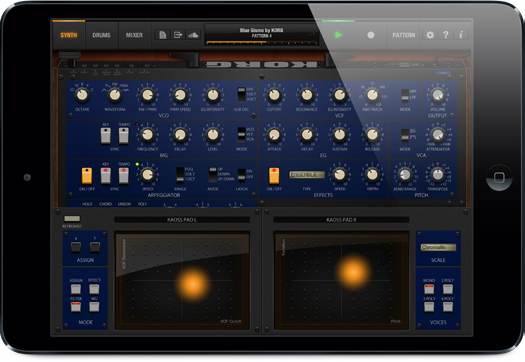Toggle the yellow Arpeggiator ON/OFF switch

(87, 176)
